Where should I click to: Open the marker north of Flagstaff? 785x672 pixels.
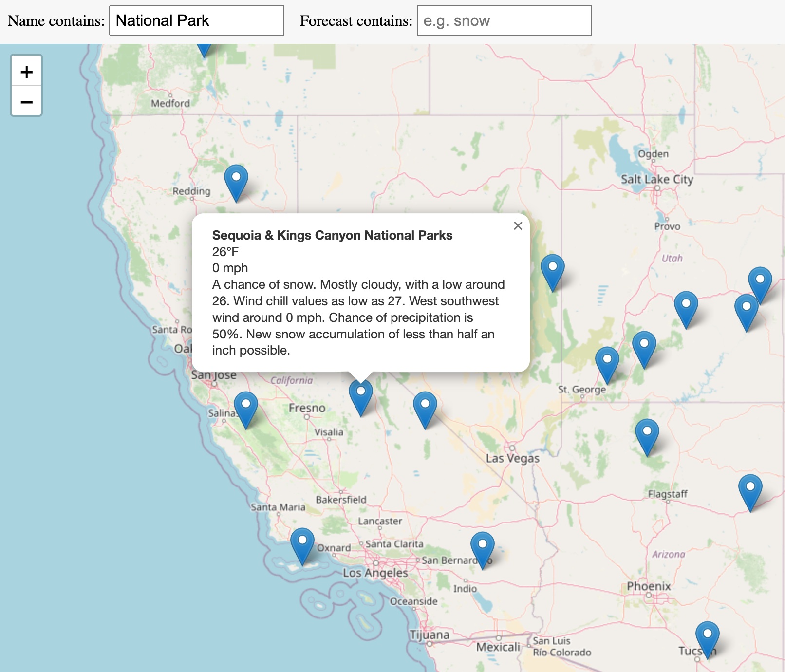[x=647, y=438]
